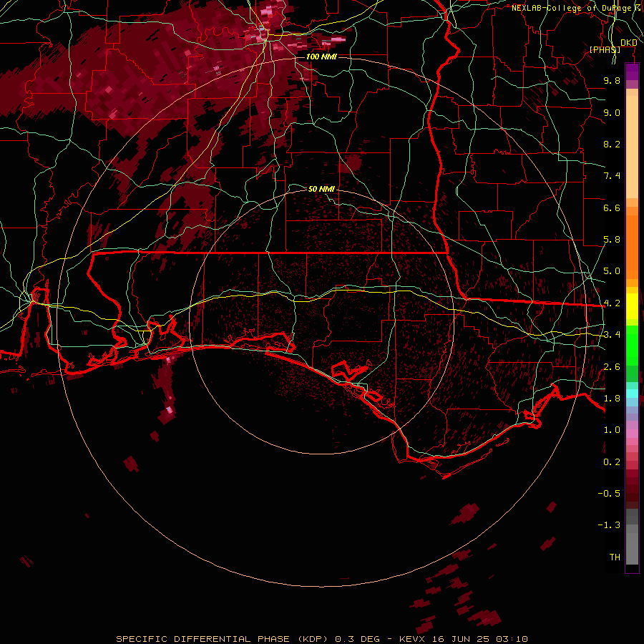Screen dimensions: 644x644
Task: Click the 1.8 scale value
Action: (x=612, y=399)
